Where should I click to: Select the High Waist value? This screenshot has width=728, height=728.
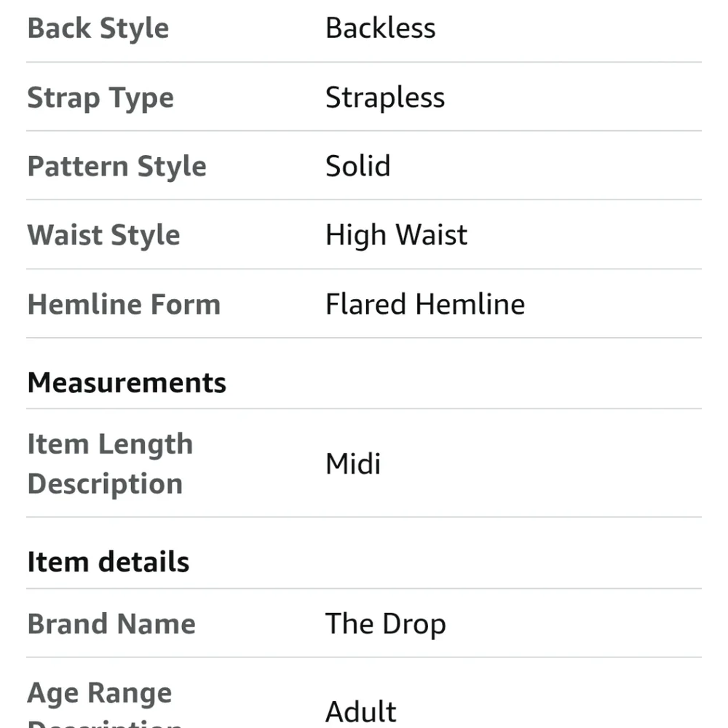point(396,235)
